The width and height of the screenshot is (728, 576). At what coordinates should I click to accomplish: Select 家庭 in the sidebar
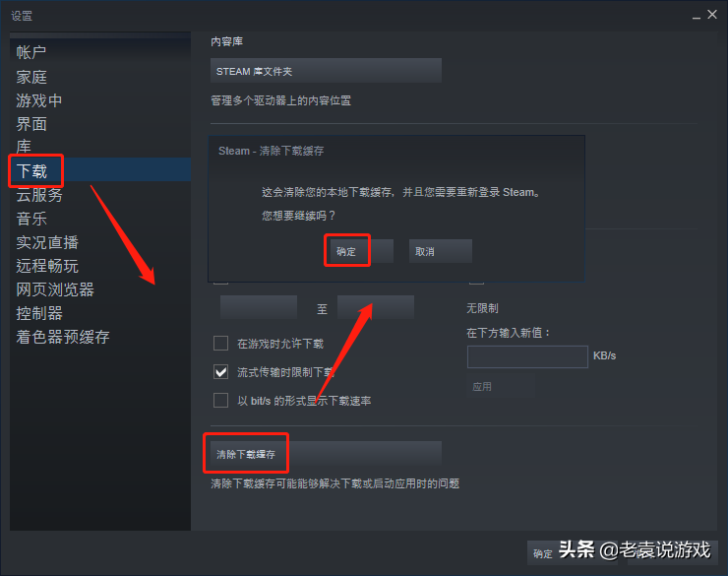click(x=31, y=77)
